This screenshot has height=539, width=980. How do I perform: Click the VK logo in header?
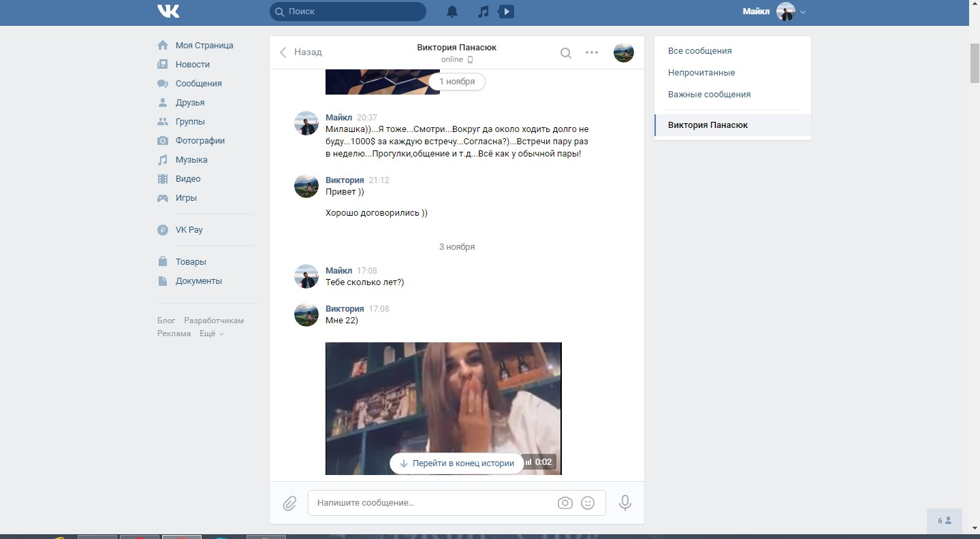pyautogui.click(x=168, y=12)
